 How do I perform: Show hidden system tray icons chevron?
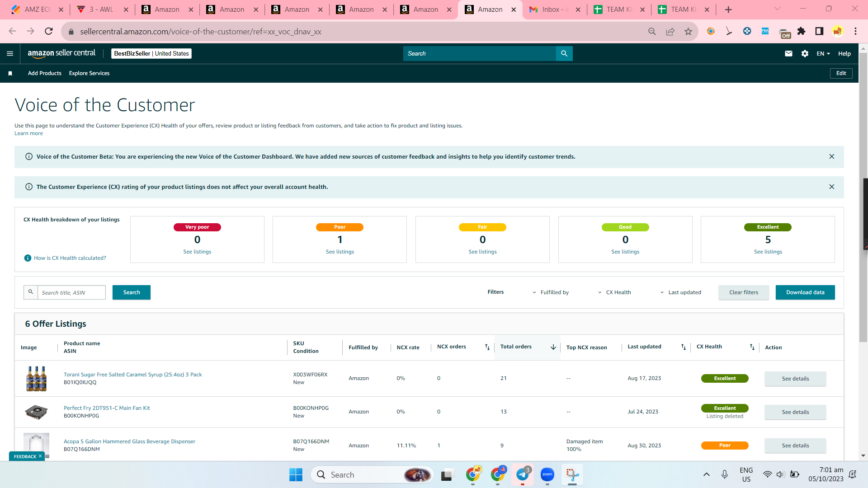click(x=707, y=474)
